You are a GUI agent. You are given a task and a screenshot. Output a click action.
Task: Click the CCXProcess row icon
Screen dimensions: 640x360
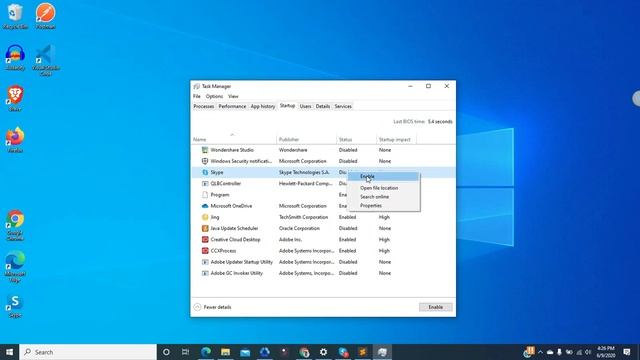[205, 251]
